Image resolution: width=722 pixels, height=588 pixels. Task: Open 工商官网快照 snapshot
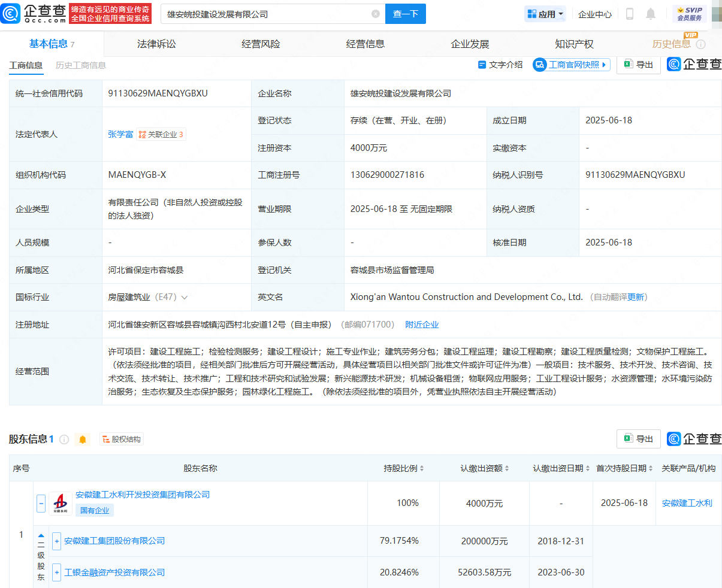[x=572, y=65]
